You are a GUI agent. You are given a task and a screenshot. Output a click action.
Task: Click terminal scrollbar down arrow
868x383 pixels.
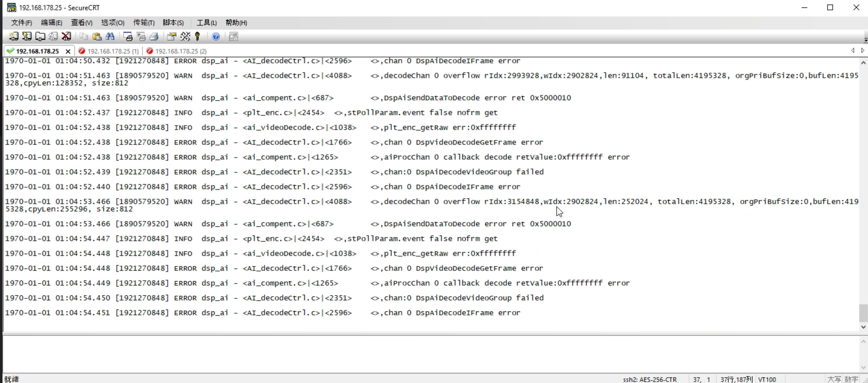click(863, 327)
